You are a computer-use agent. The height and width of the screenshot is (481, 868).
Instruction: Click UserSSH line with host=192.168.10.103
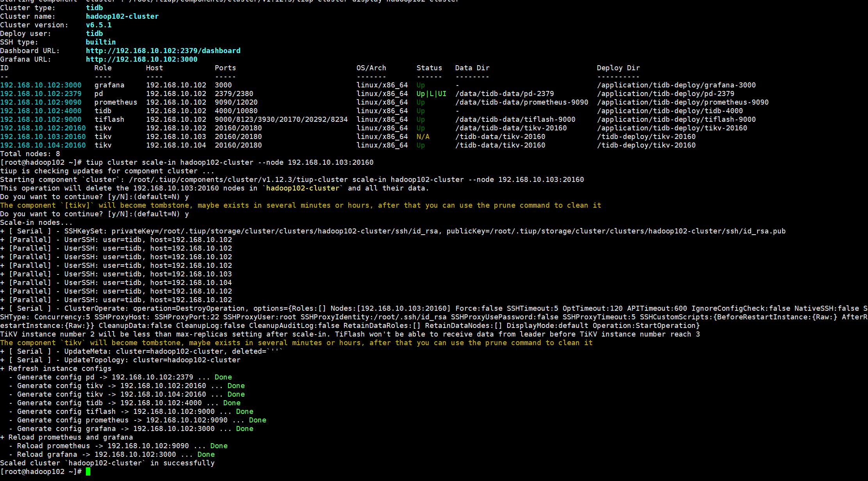[x=116, y=274]
